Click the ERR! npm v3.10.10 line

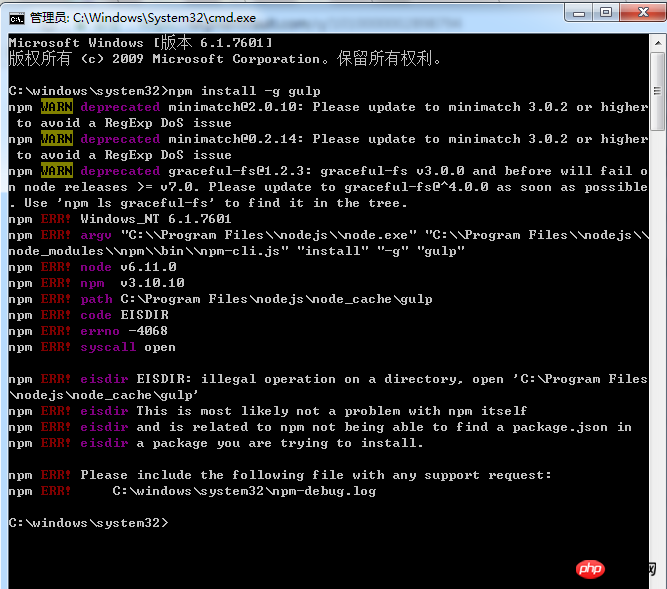coord(97,283)
